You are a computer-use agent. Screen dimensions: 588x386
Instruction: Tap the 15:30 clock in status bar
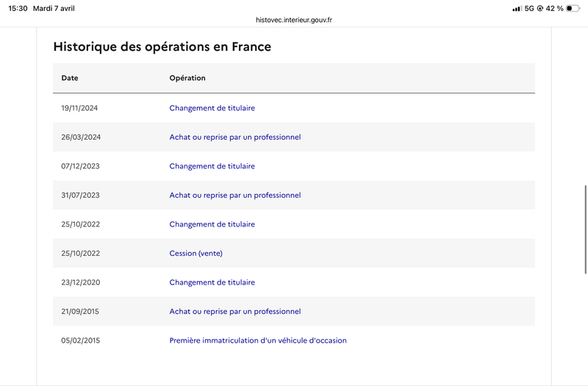[18, 8]
